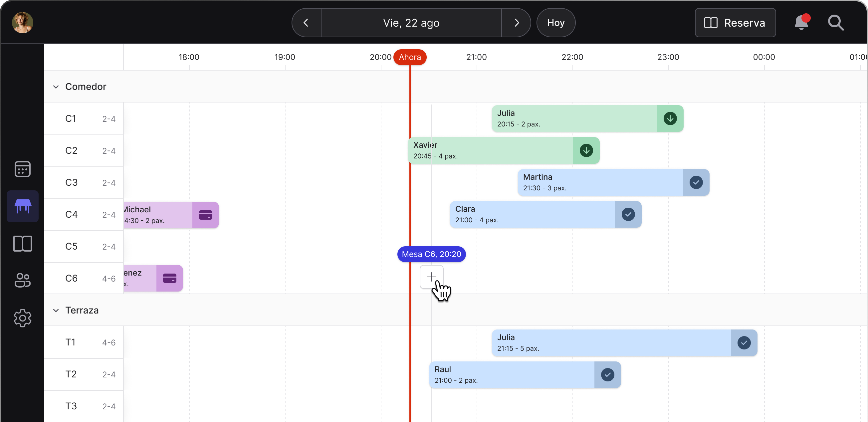The height and width of the screenshot is (422, 868).
Task: Toggle confirmed checkmark on Raul's reservation
Action: pos(607,375)
